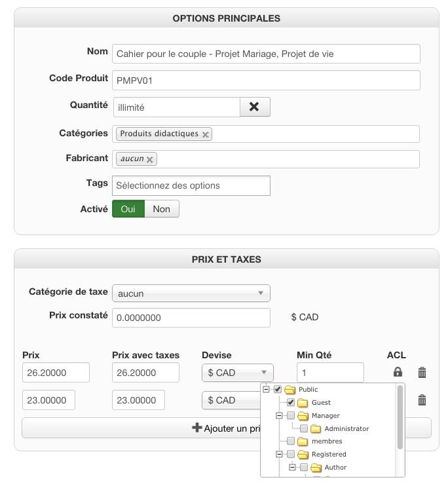Clear the quantity with the X button
The image size is (448, 488).
pos(255,107)
